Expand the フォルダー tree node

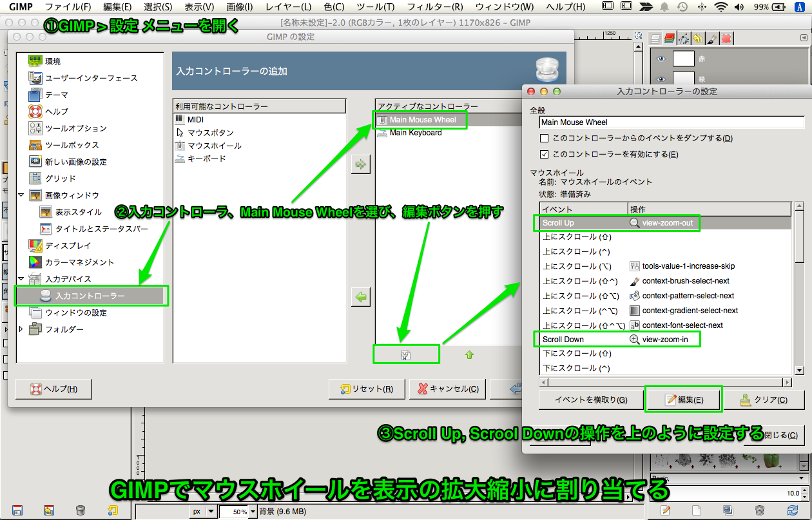click(21, 329)
